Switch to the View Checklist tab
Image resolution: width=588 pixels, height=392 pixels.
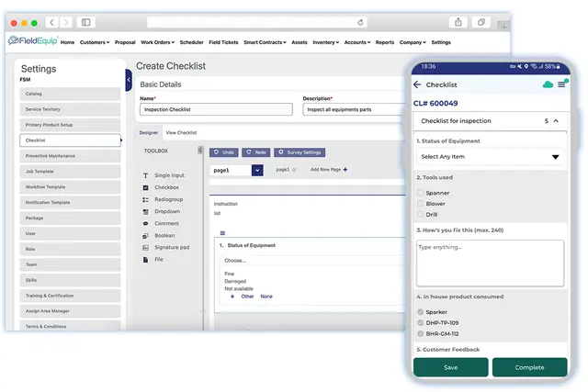point(181,133)
